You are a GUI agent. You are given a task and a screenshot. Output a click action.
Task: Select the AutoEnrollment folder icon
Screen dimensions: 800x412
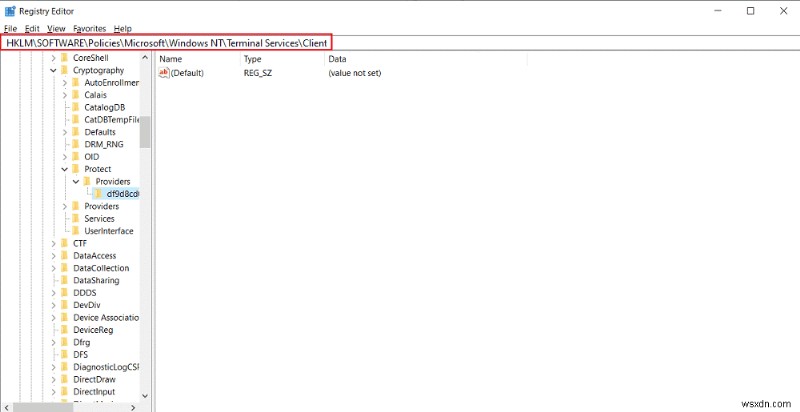76,83
